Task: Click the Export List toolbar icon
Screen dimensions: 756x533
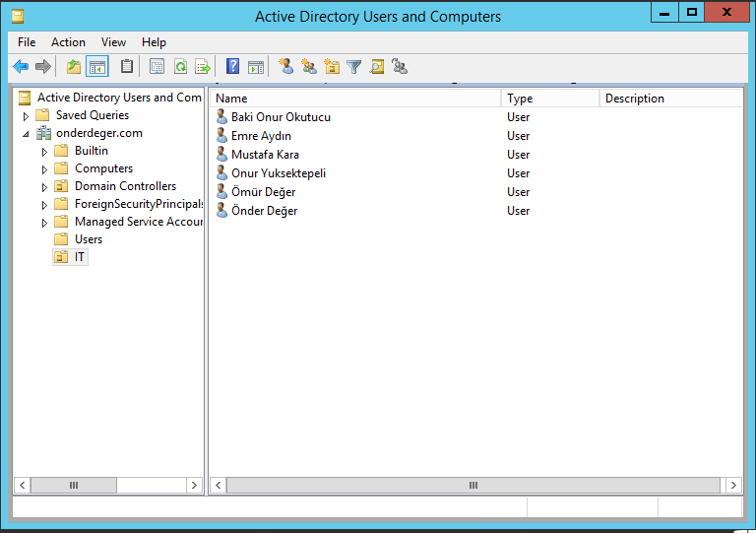Action: coord(203,67)
